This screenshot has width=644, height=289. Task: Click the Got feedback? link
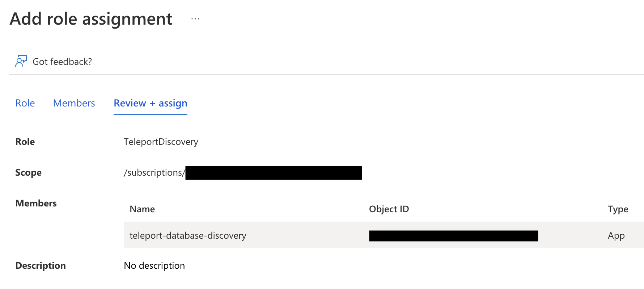(62, 62)
